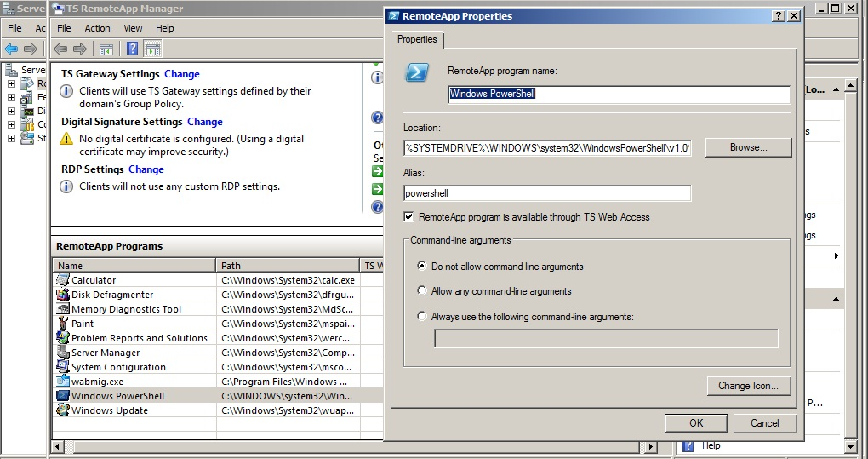
Task: Click the dialog's question mark help button
Action: click(779, 16)
